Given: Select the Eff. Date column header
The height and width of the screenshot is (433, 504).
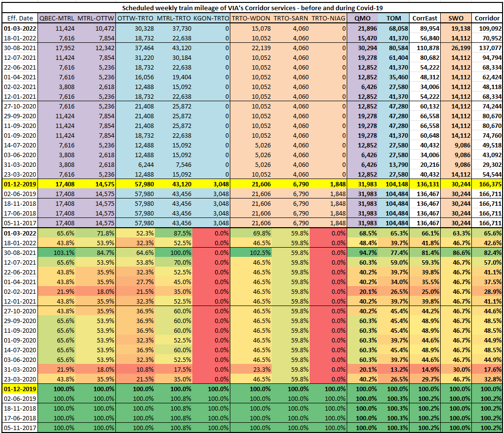Looking at the screenshot, I should [19, 18].
